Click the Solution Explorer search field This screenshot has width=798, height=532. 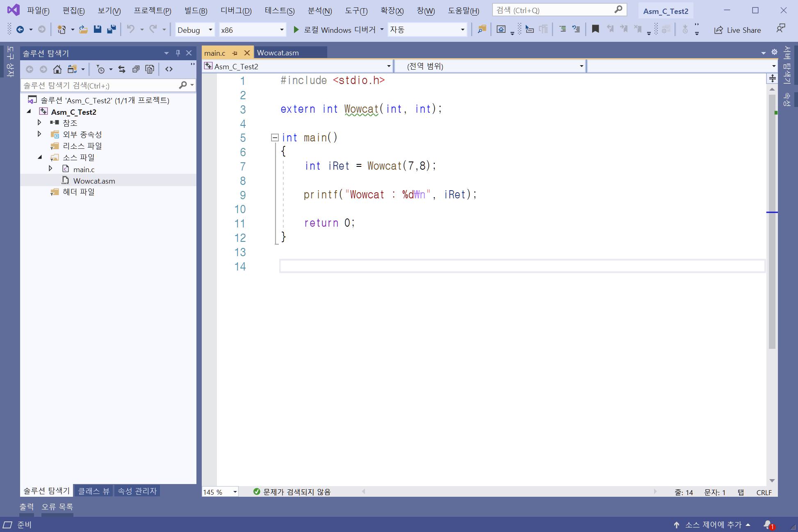[98, 85]
